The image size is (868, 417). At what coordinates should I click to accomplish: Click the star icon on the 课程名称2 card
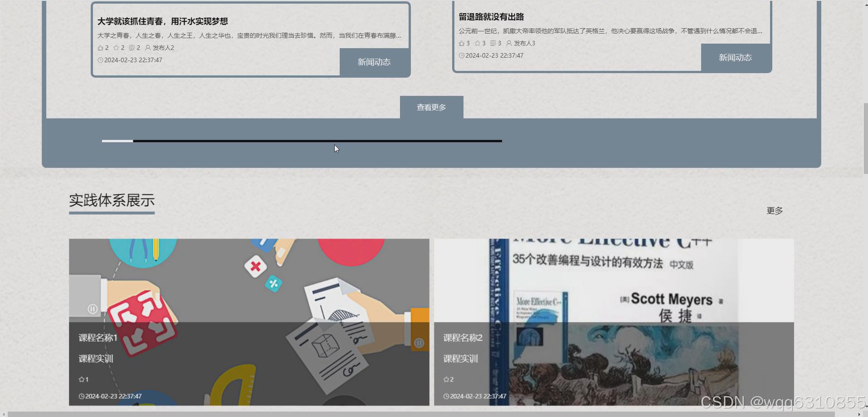(446, 379)
